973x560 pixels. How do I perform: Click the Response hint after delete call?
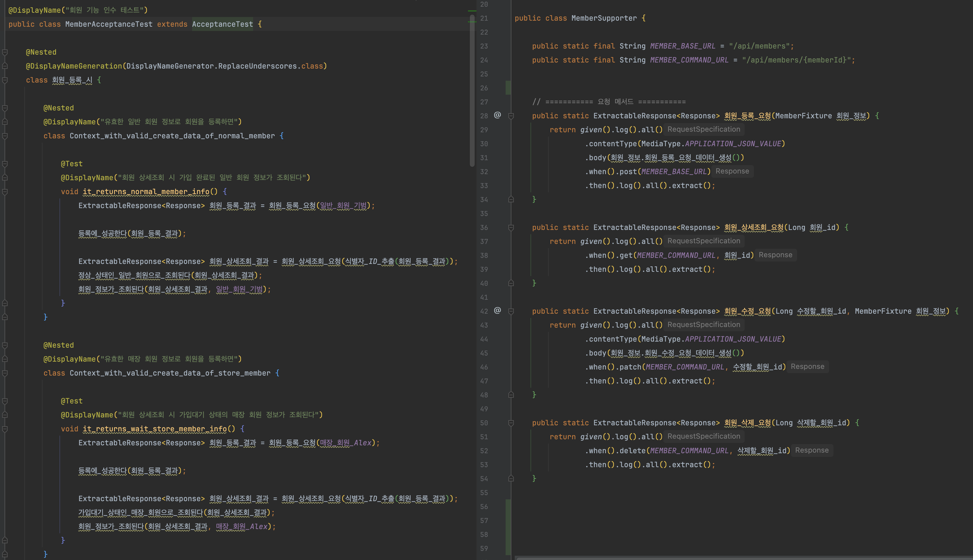click(812, 450)
